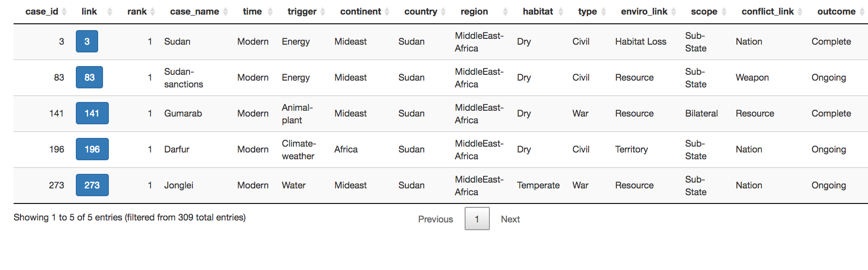Viewport: 868px width, 270px height.
Task: Sort the region column via arrows
Action: coord(505,12)
